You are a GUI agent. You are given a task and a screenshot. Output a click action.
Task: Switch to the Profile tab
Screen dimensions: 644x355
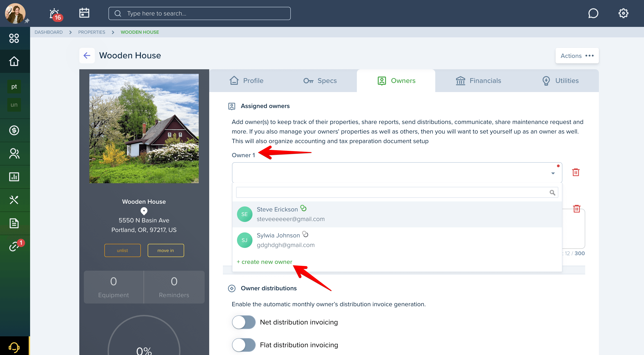coord(246,81)
